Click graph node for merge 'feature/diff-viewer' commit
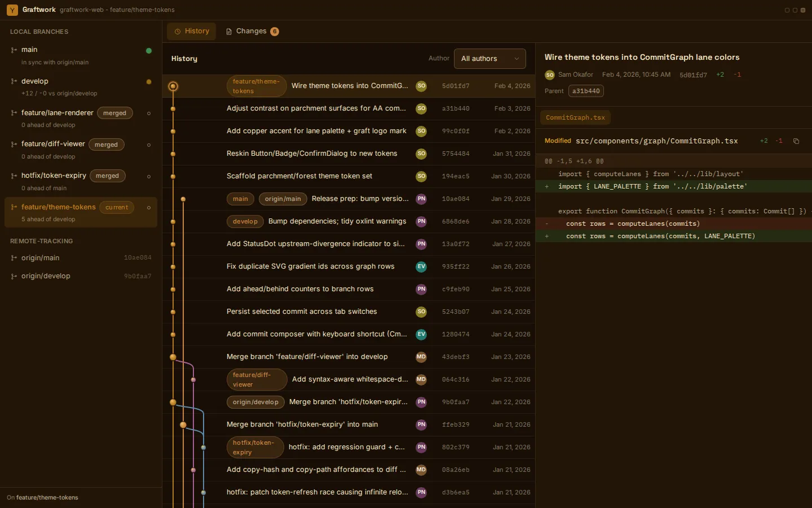This screenshot has width=812, height=508. tap(173, 357)
